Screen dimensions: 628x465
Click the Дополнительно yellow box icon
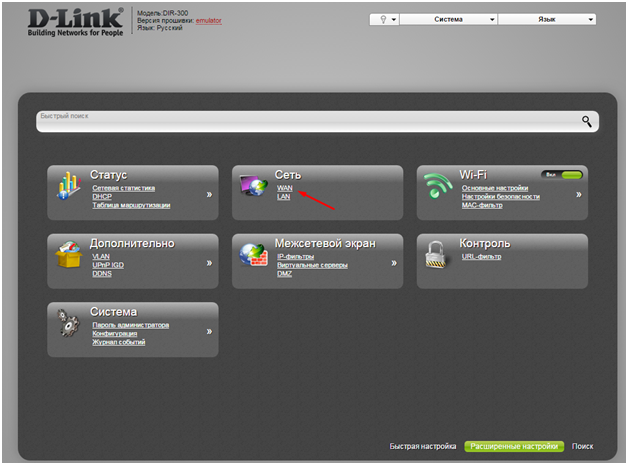click(x=69, y=255)
